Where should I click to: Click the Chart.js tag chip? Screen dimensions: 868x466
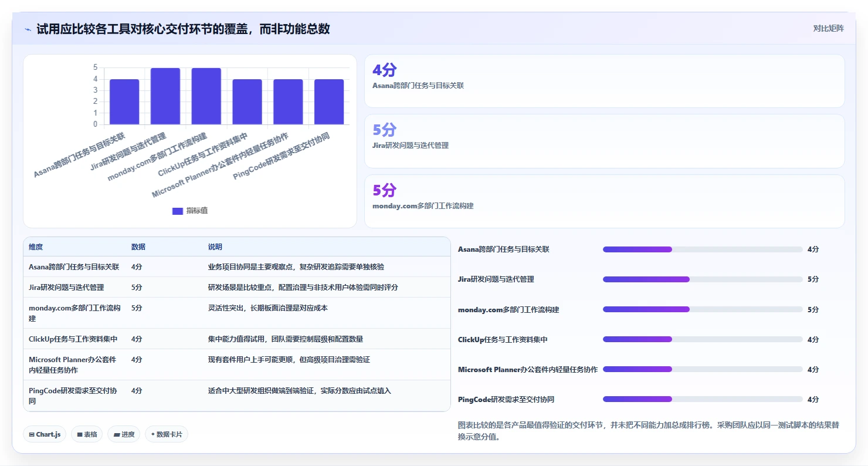pos(45,434)
